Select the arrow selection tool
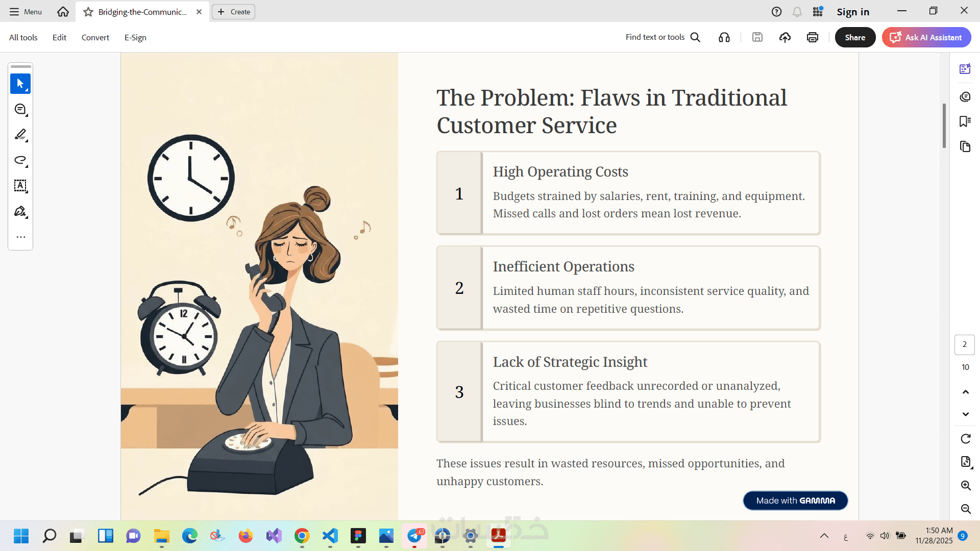Image resolution: width=980 pixels, height=551 pixels. [20, 84]
